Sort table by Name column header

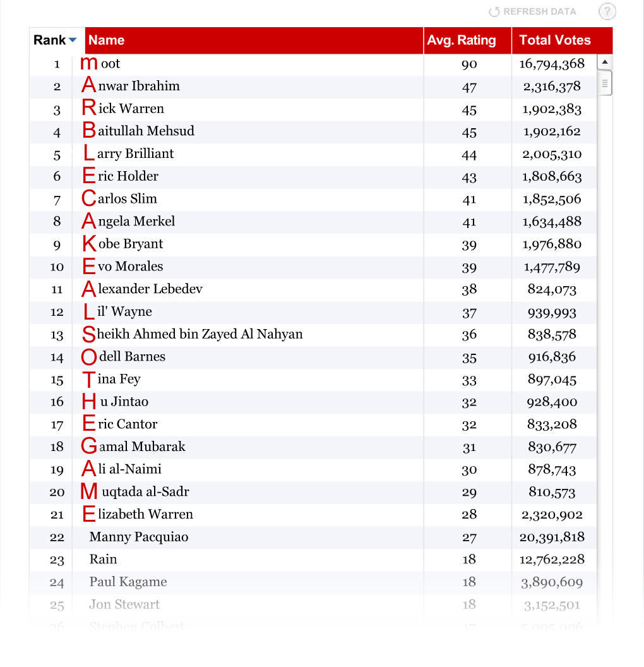click(x=106, y=40)
